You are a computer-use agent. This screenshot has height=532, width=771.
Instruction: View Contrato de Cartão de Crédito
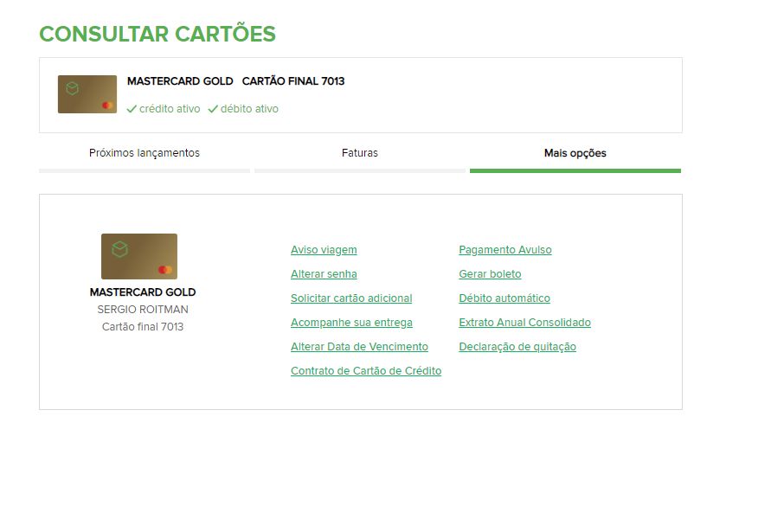pos(366,371)
